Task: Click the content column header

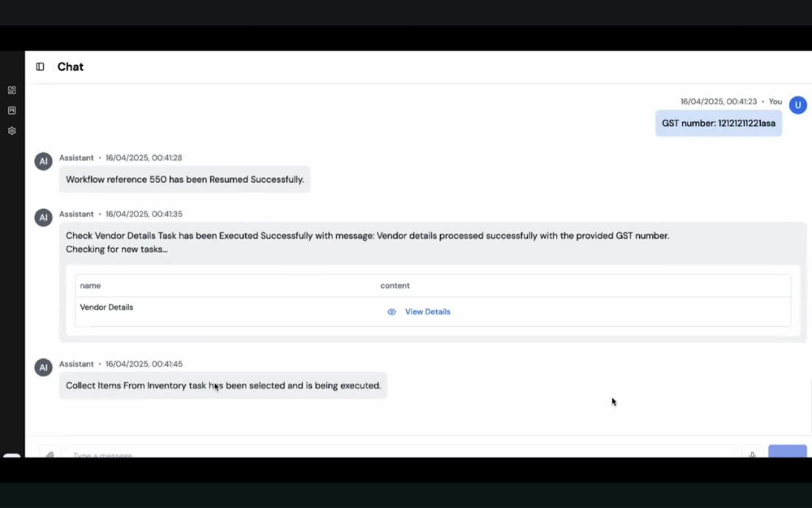Action: [395, 285]
